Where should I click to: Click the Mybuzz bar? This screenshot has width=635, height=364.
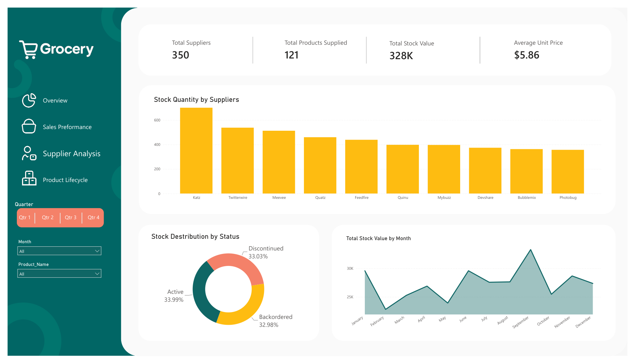(x=444, y=169)
